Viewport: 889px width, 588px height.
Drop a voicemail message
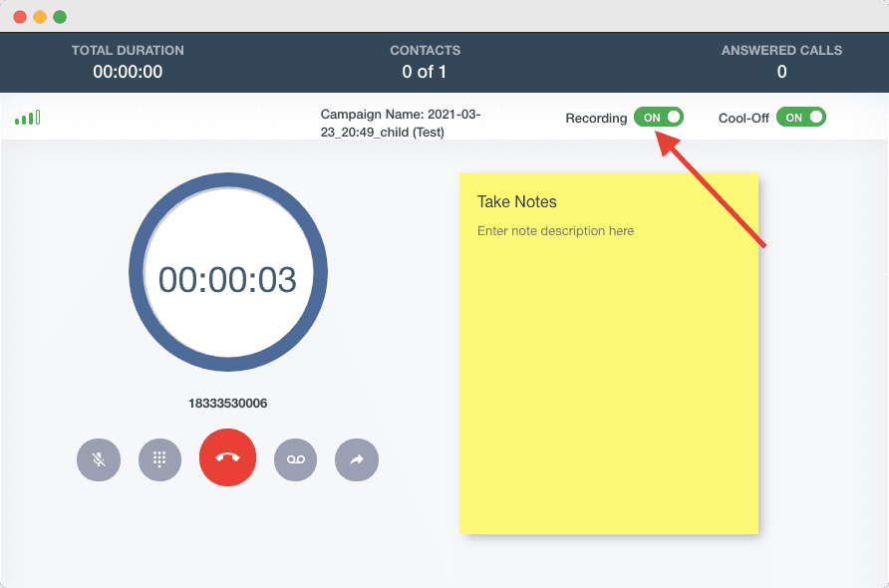pyautogui.click(x=295, y=459)
